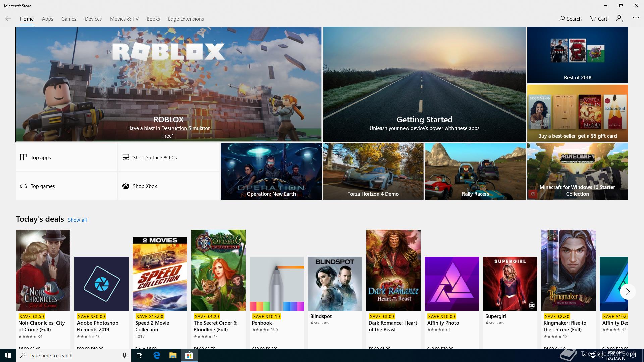Open Forza Horizon 4 Demo tile
Image resolution: width=644 pixels, height=362 pixels.
point(373,172)
